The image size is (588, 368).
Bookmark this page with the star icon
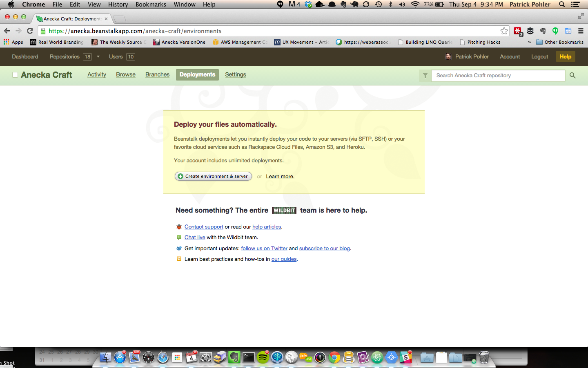coord(504,31)
